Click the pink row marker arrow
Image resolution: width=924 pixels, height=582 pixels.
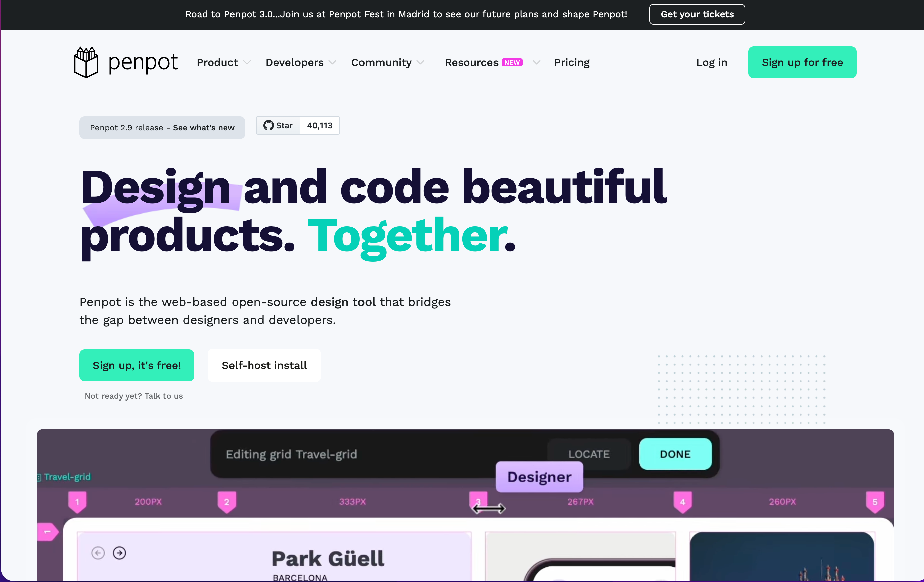tap(47, 532)
